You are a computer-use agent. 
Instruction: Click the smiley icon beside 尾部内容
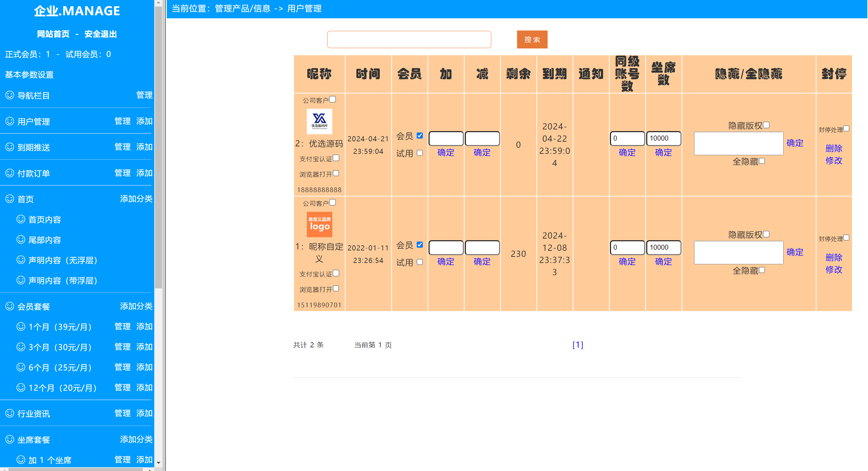coord(21,240)
